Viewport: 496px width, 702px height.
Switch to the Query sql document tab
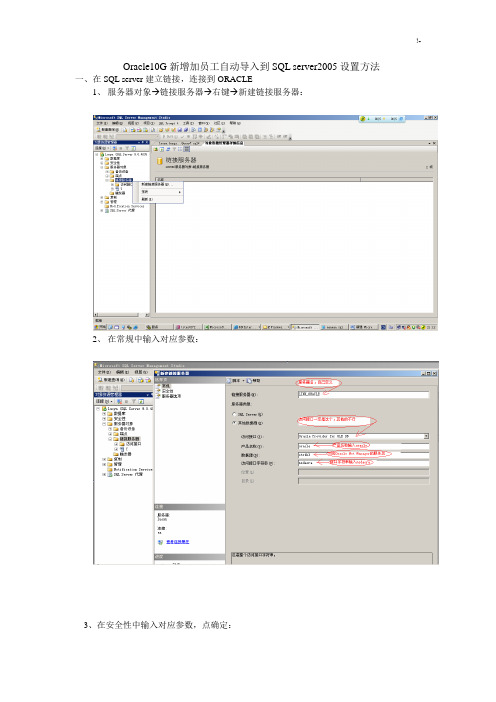point(179,143)
